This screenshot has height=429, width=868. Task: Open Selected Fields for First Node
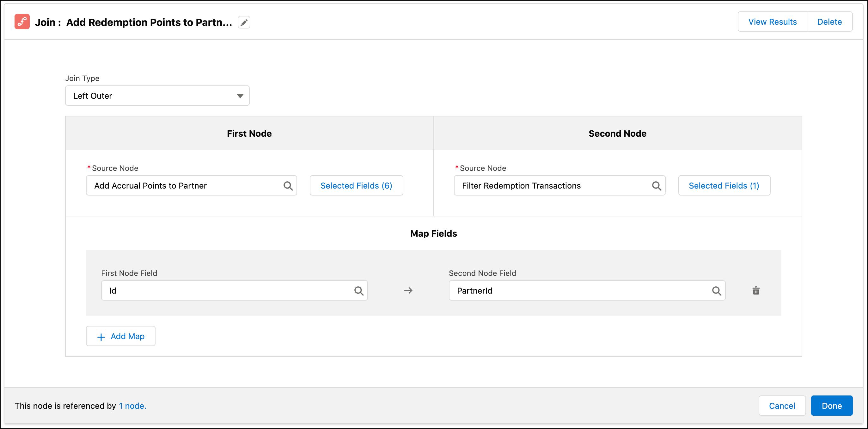(x=356, y=185)
